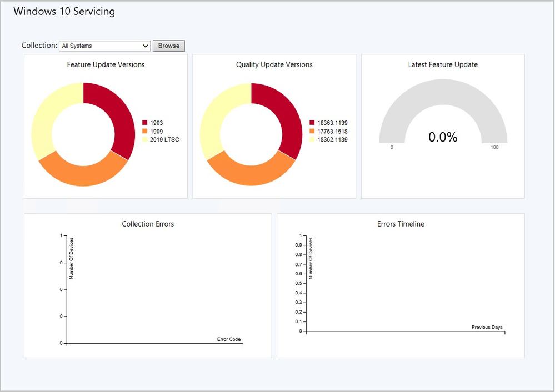Click the 1909 legend label
This screenshot has width=555, height=392.
157,131
